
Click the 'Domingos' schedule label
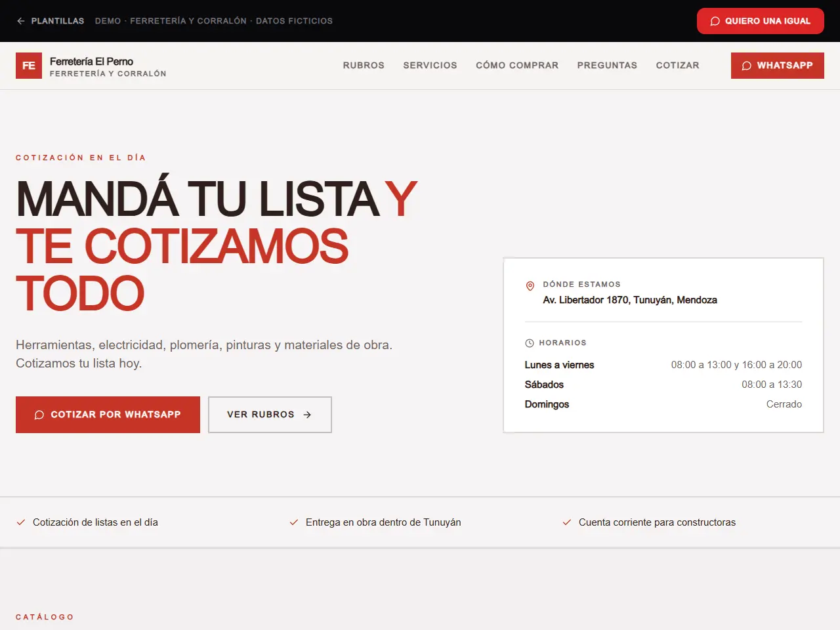pyautogui.click(x=547, y=404)
